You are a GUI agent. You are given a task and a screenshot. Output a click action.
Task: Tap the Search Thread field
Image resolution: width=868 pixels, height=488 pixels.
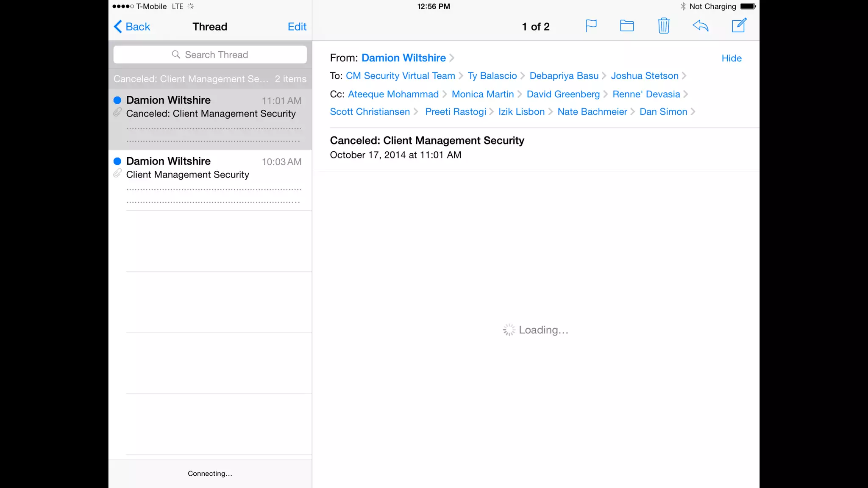coord(216,55)
